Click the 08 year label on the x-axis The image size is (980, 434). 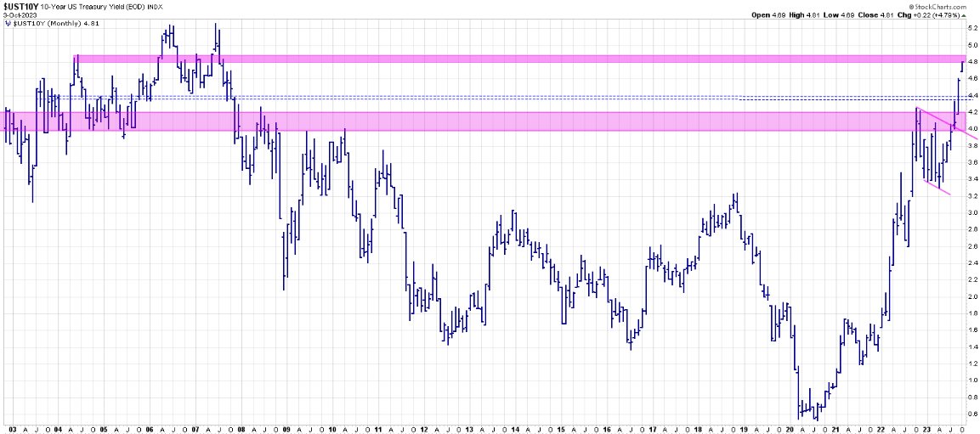(241, 429)
